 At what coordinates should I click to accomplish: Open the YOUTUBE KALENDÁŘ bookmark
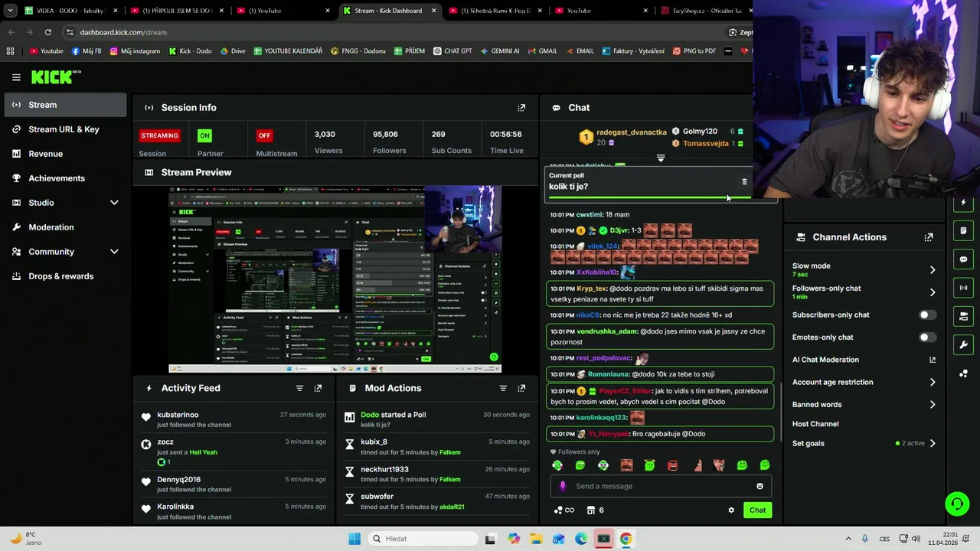(x=288, y=51)
